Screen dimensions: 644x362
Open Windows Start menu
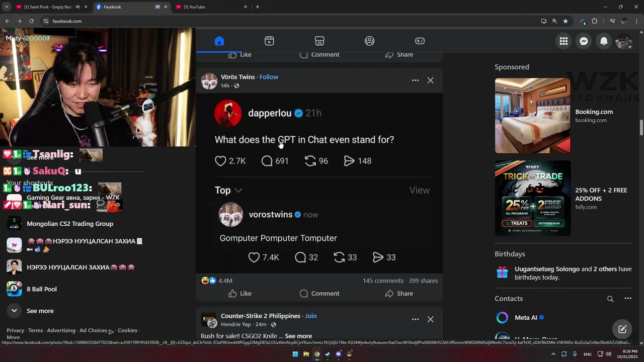(295, 354)
